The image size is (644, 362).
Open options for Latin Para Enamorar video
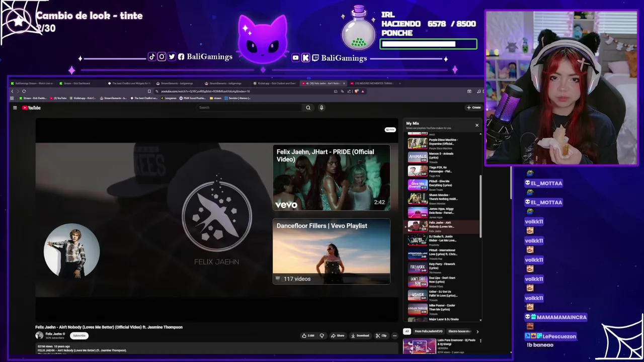click(x=480, y=341)
